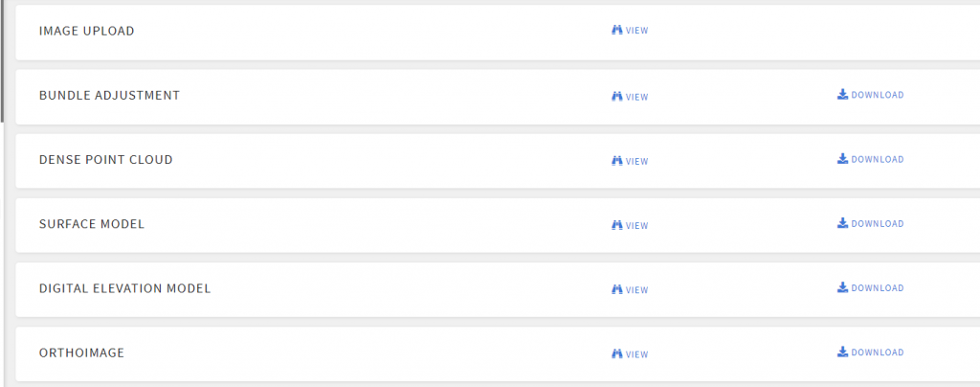
Task: Click download arrow icon for Digital Elevation Model
Action: pos(842,287)
